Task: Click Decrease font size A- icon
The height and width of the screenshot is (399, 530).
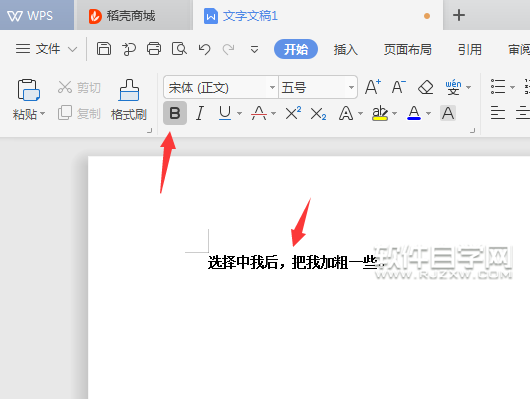Action: point(399,87)
